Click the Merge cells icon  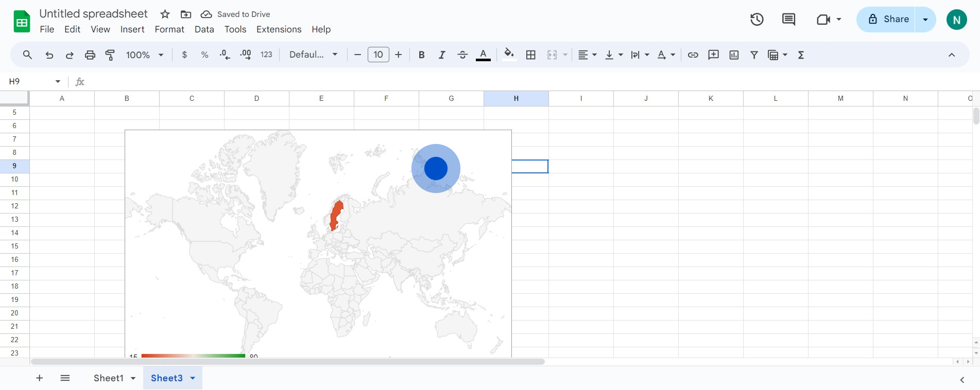[552, 55]
